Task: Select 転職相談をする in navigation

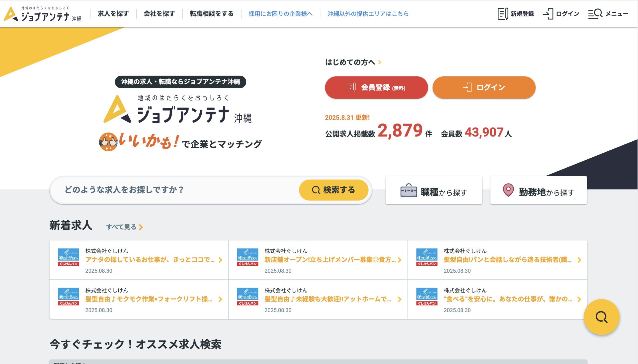Action: tap(212, 14)
